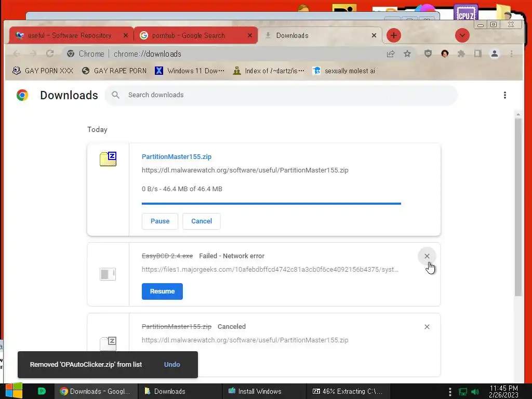
Task: Switch to Install Windows taskbar item
Action: (264, 391)
